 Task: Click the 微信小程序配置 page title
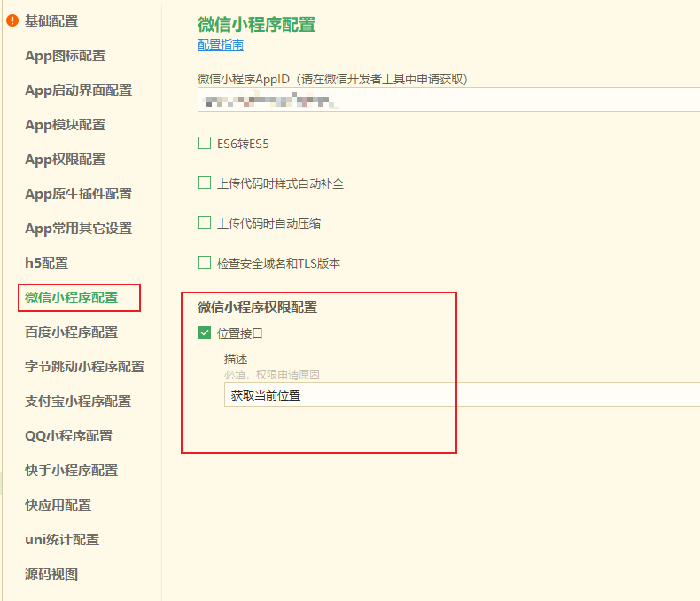click(257, 25)
